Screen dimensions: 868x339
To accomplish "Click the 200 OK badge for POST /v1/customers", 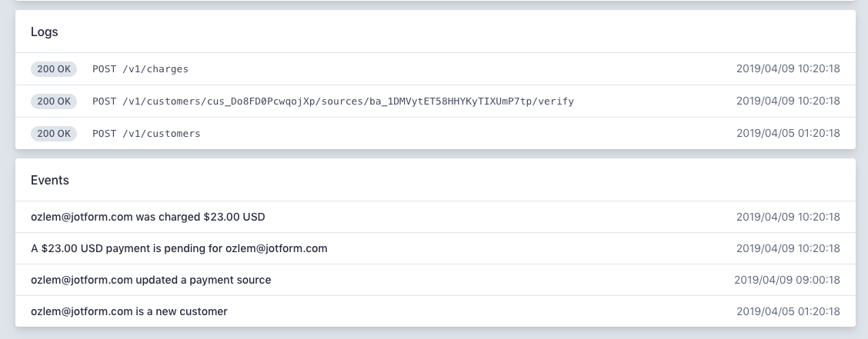I will [x=54, y=133].
